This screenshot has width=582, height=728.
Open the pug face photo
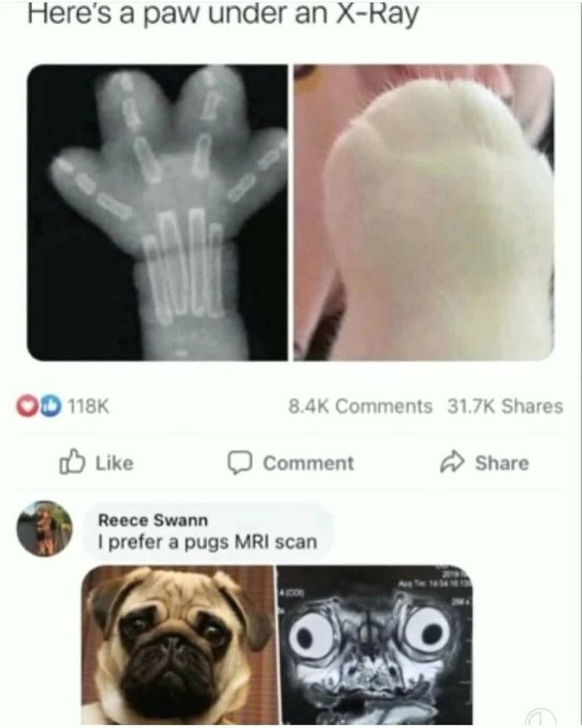[x=178, y=646]
